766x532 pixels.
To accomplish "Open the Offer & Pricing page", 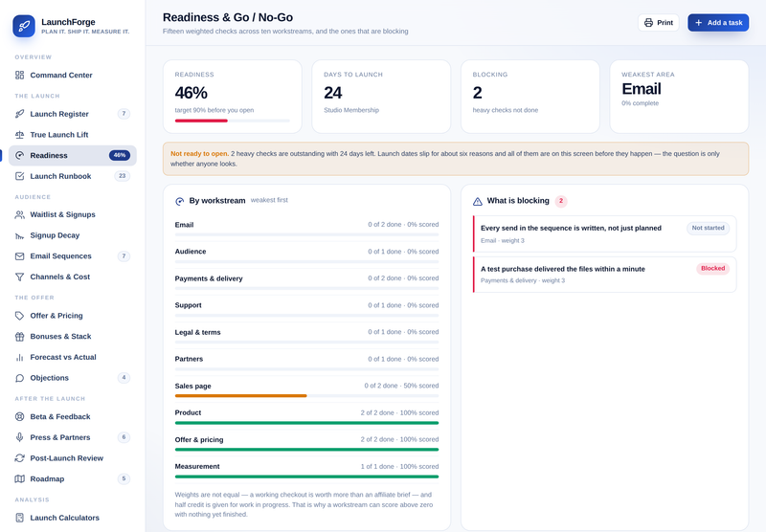I will [73, 316].
